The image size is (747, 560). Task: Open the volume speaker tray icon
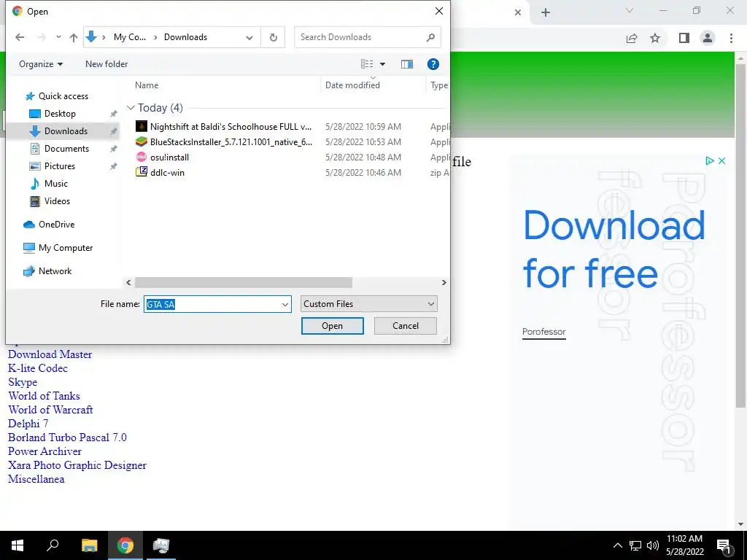(653, 545)
